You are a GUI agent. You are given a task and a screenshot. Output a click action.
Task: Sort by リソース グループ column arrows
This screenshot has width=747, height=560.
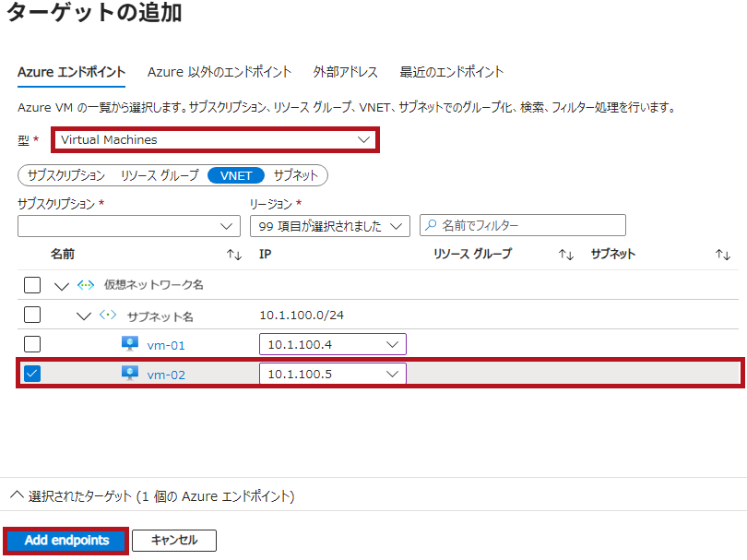tap(566, 255)
